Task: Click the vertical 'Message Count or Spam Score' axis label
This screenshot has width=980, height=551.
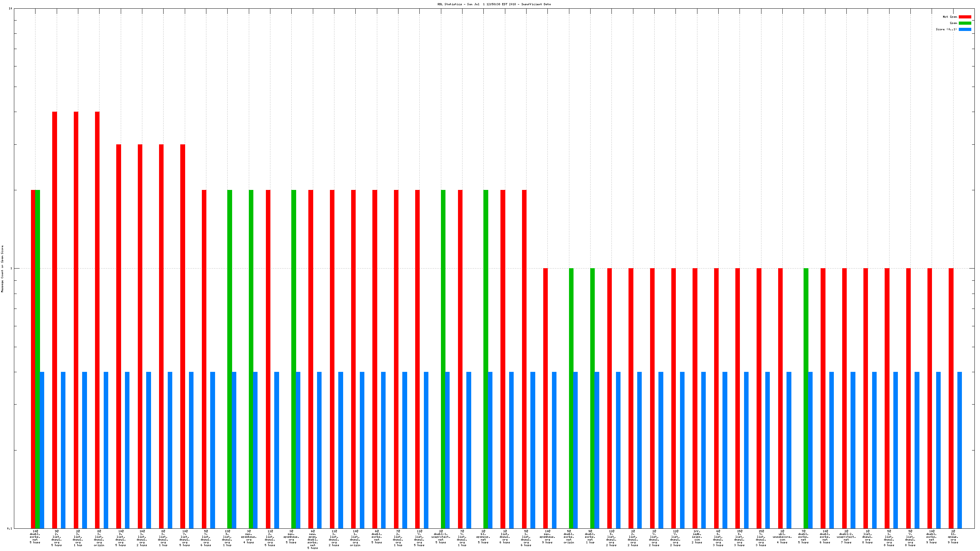Action: click(2, 269)
